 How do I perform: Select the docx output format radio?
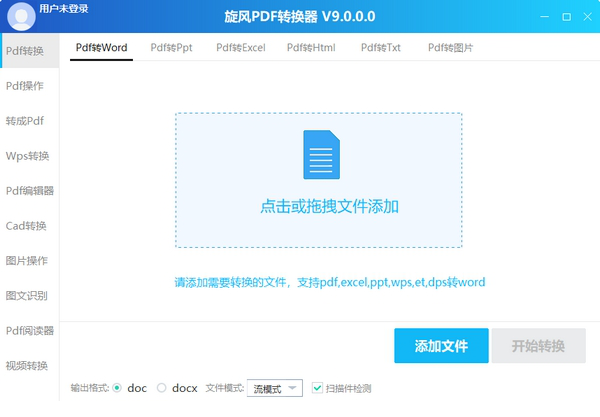(162, 388)
